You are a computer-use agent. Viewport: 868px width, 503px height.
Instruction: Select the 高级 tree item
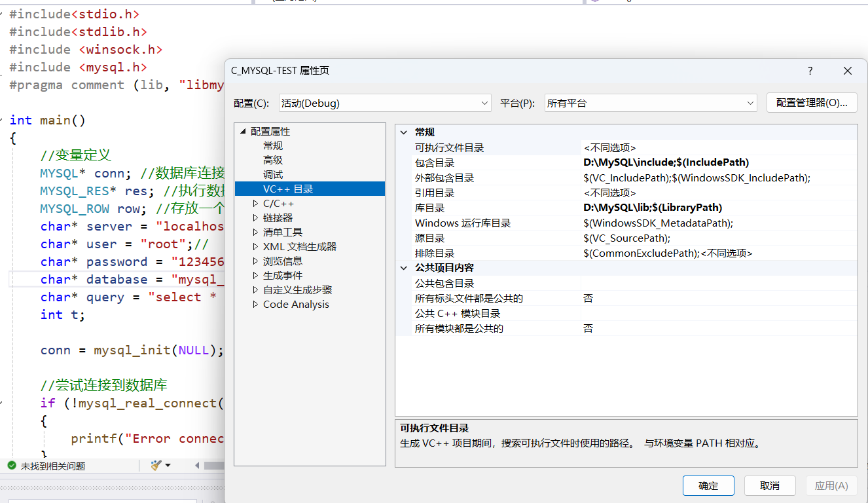click(273, 160)
